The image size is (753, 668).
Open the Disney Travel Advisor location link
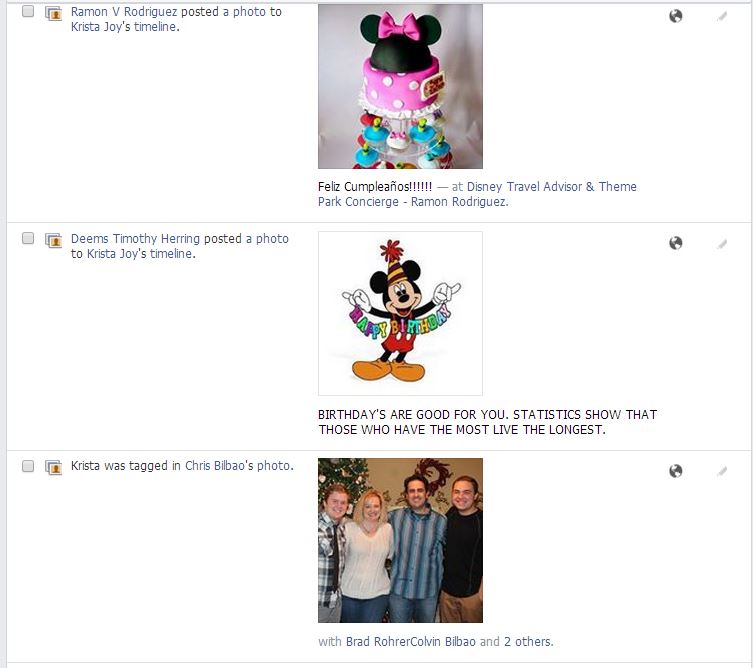click(x=477, y=194)
